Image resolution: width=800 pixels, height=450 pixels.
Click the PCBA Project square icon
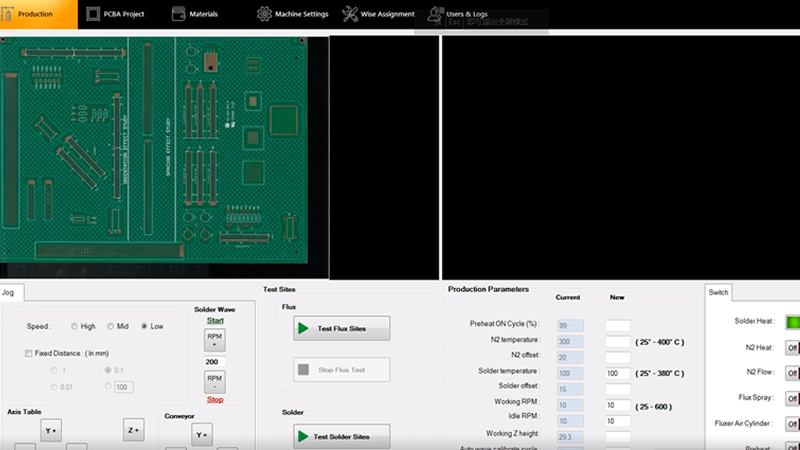[93, 14]
